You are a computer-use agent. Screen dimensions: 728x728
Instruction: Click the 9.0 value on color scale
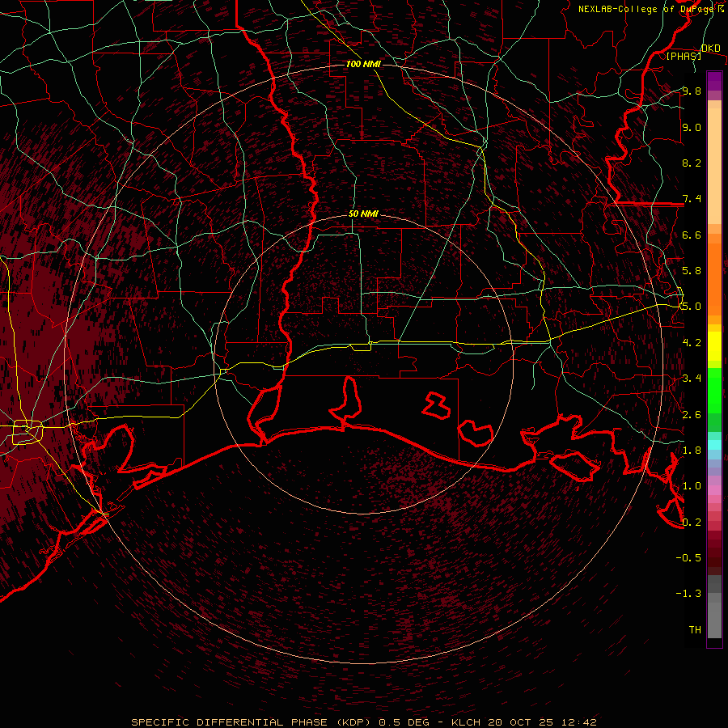[692, 127]
